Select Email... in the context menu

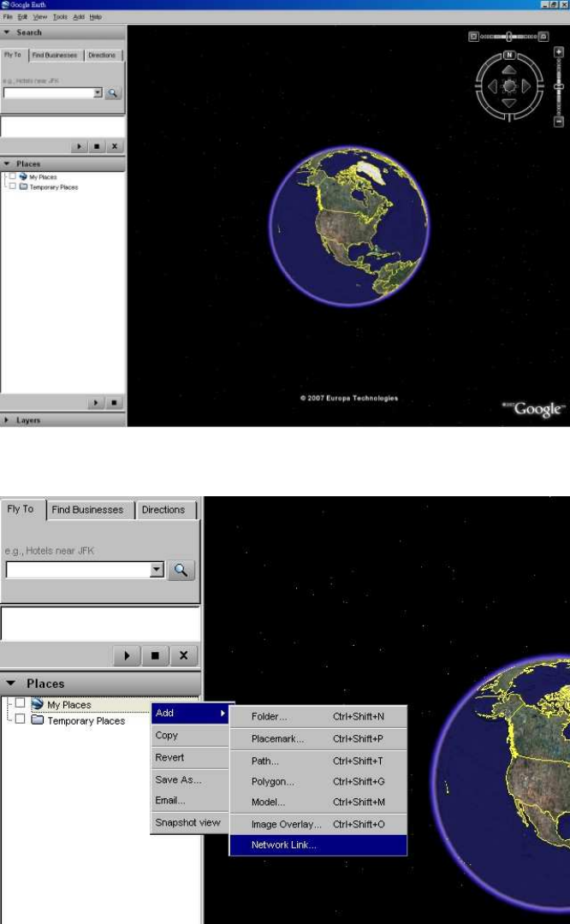click(190, 800)
